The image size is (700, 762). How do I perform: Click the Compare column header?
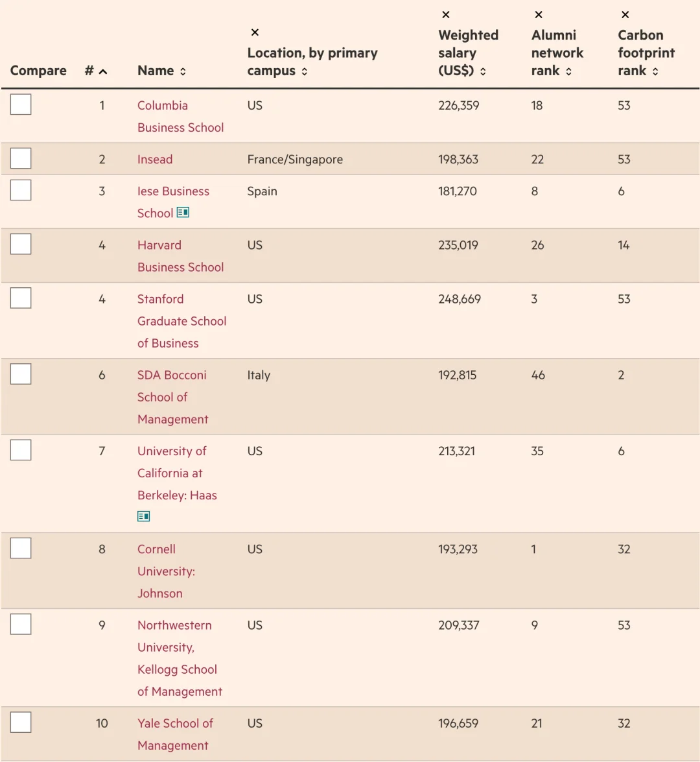38,71
